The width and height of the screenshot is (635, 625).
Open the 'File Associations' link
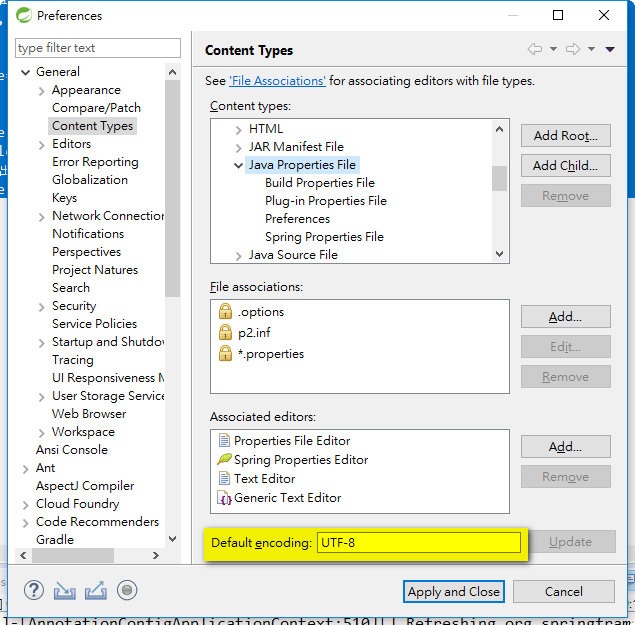point(277,81)
